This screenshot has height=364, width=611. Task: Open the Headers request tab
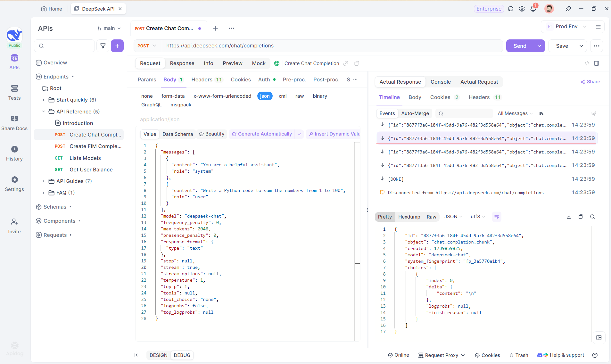click(207, 80)
